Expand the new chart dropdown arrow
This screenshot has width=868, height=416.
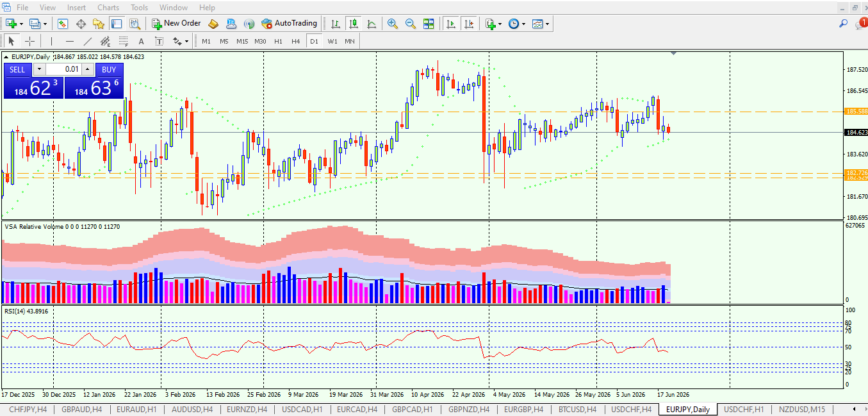point(21,24)
